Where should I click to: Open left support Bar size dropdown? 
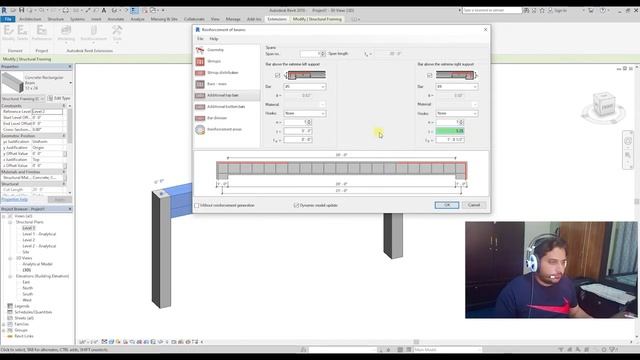(x=304, y=87)
